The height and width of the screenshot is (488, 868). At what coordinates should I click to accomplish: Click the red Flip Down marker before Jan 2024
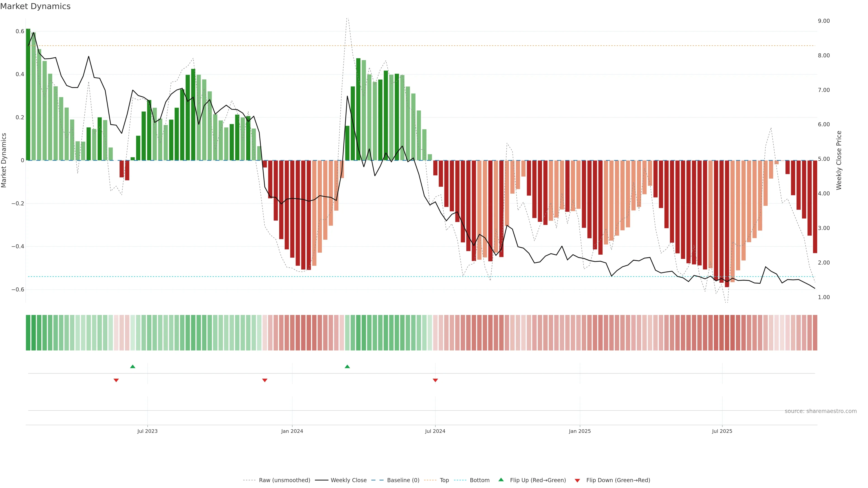pos(265,380)
